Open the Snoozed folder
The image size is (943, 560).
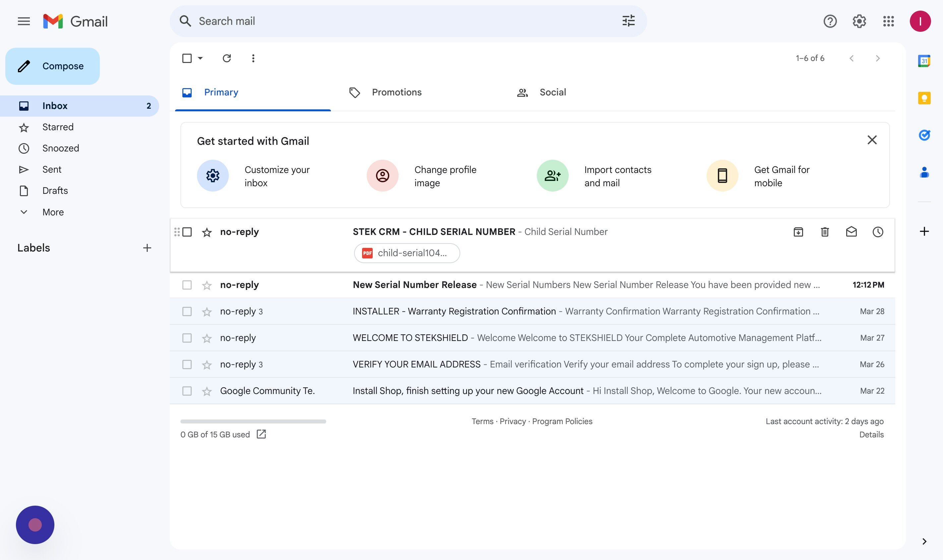pos(79,148)
